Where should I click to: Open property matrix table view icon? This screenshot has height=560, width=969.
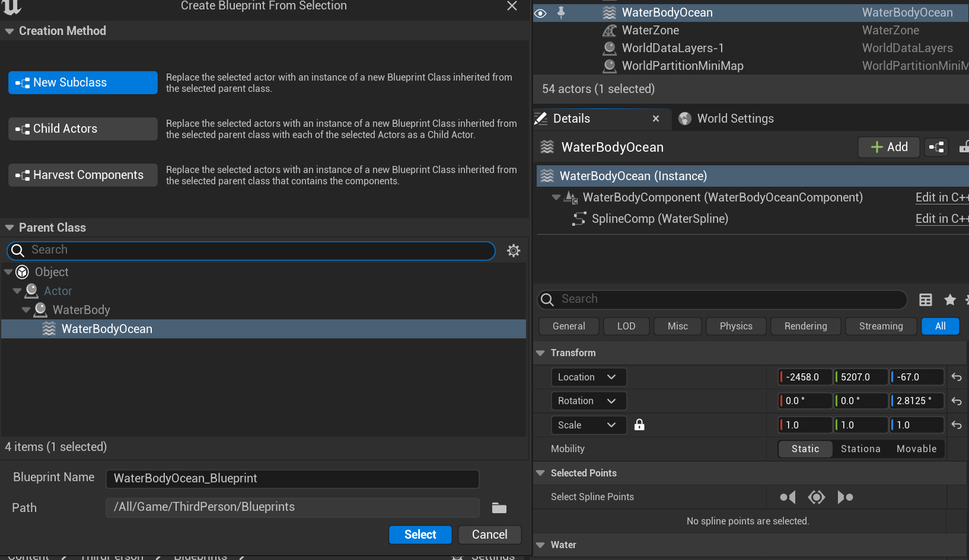pos(925,300)
